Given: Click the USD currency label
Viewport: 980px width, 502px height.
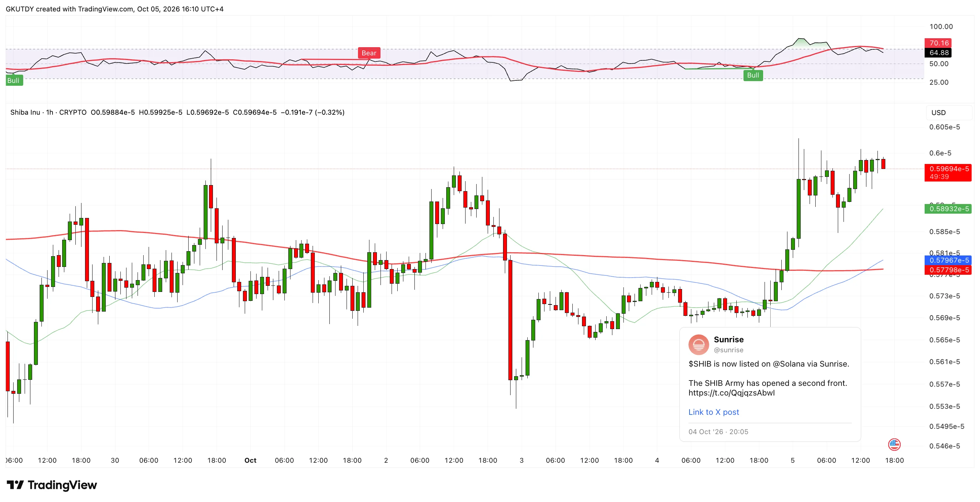Looking at the screenshot, I should coord(938,113).
